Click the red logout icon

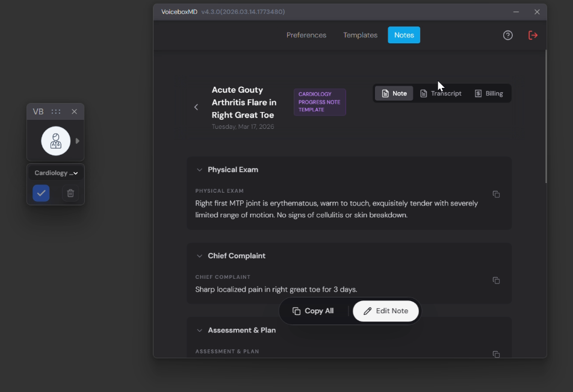(x=533, y=36)
